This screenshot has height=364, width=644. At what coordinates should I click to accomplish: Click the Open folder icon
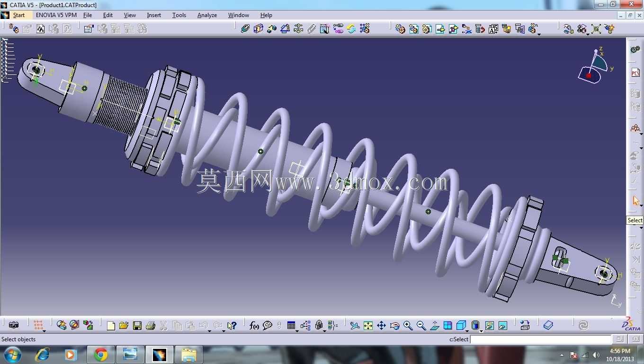pyautogui.click(x=124, y=326)
